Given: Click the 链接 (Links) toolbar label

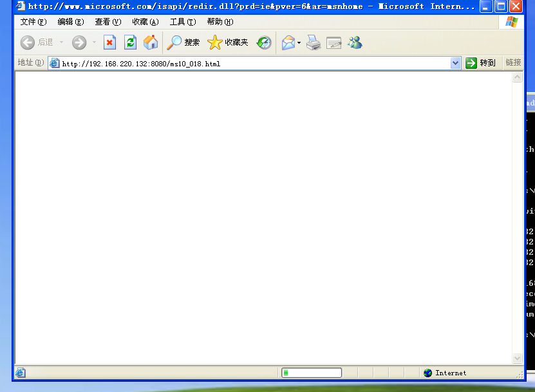Looking at the screenshot, I should tap(513, 63).
